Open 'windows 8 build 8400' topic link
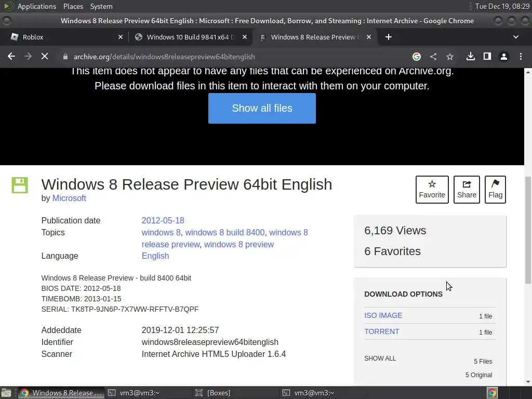Screen dimensions: 532x399 [x=224, y=232]
